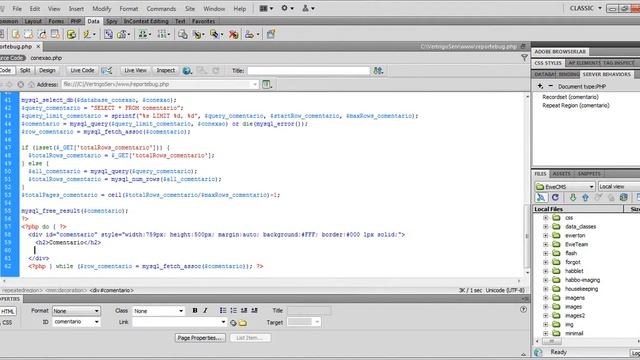The image size is (640, 360).
Task: Click the Delete Record red X icon
Action: [x=233, y=35]
